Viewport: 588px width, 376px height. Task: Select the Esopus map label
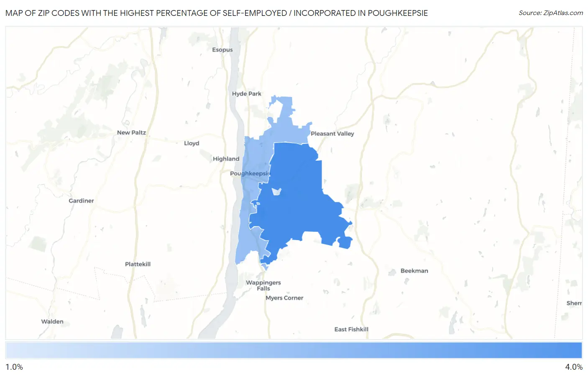click(222, 50)
